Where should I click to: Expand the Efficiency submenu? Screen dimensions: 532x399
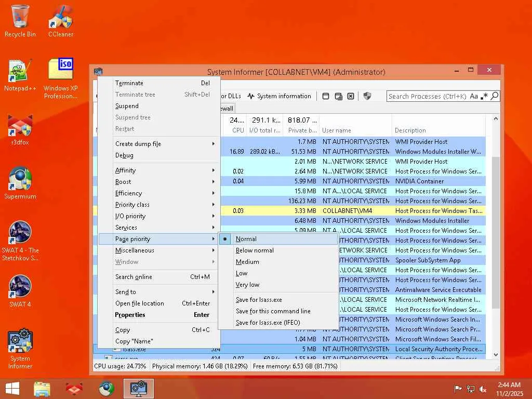coord(159,193)
